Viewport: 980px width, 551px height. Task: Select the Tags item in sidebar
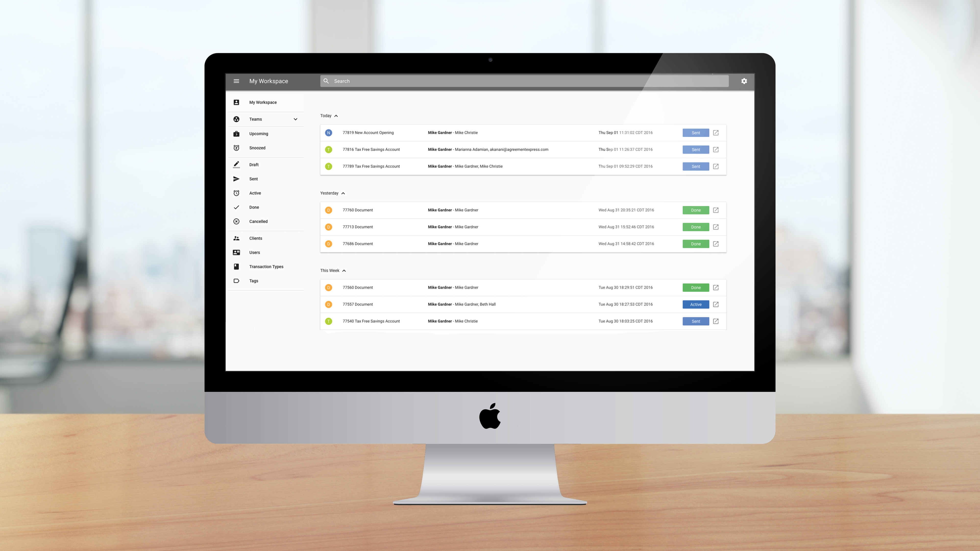coord(254,281)
